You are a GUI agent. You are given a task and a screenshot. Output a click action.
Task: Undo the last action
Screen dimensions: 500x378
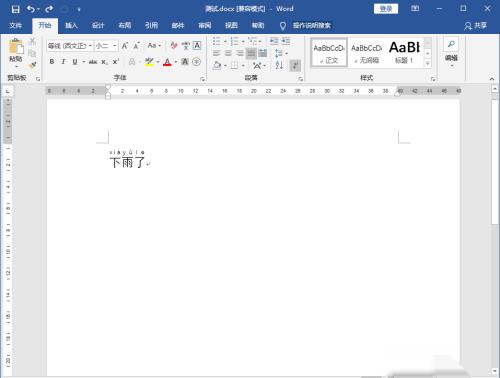[x=31, y=9]
